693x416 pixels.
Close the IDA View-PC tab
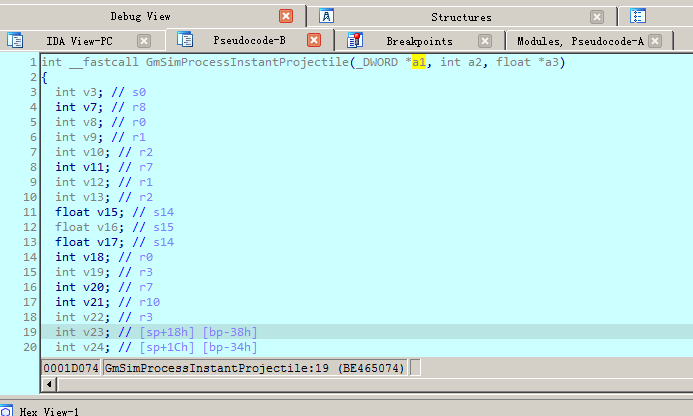[x=144, y=41]
